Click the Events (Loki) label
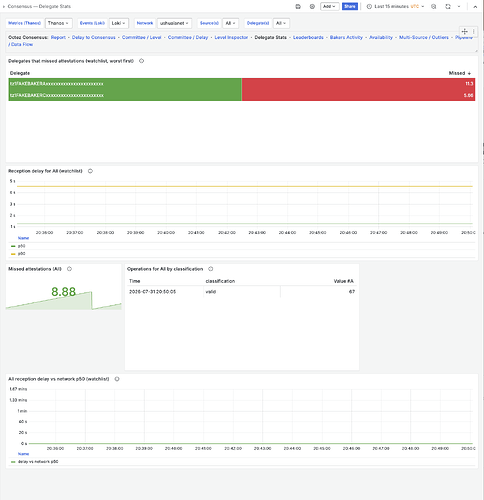484x500 pixels. click(92, 23)
